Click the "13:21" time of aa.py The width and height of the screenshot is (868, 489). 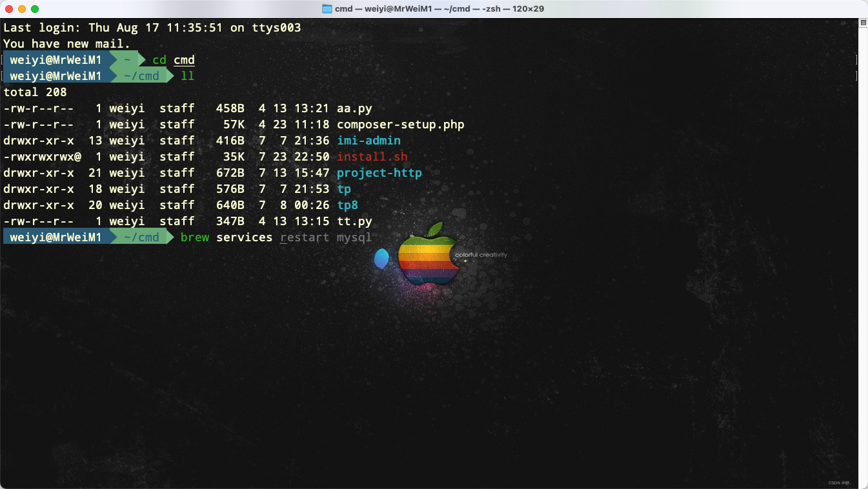click(x=312, y=108)
